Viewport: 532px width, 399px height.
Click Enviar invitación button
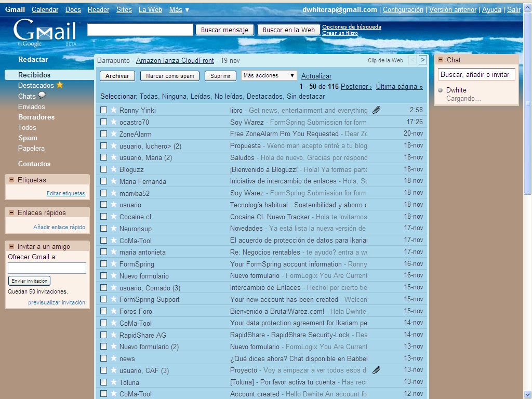tap(29, 281)
